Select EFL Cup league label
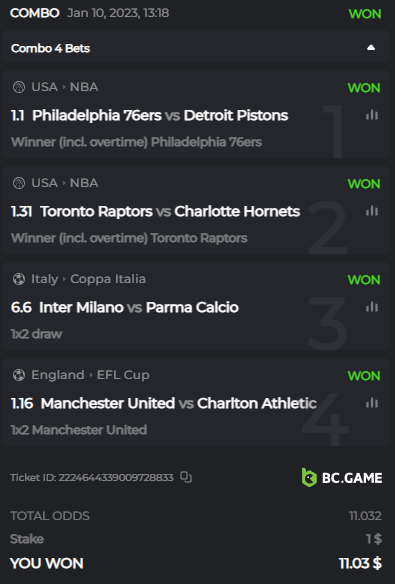This screenshot has height=584, width=395. pos(123,375)
